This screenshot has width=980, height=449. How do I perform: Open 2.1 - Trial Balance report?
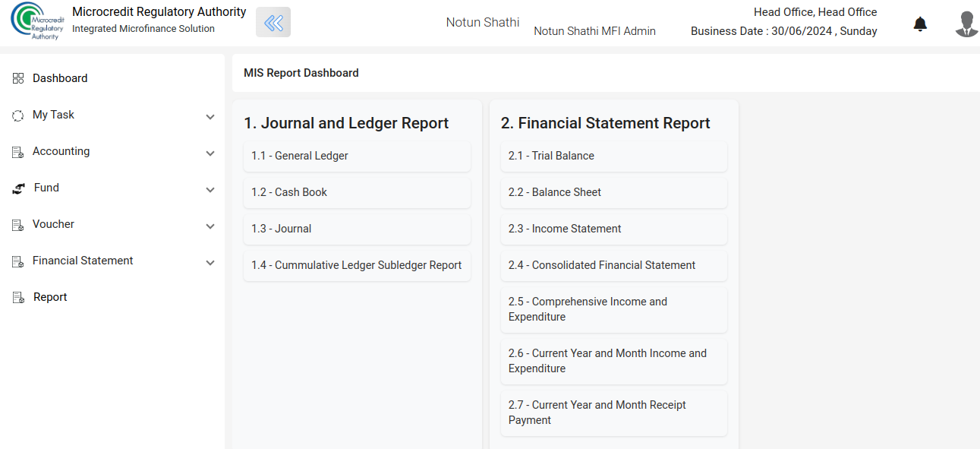[x=614, y=157]
